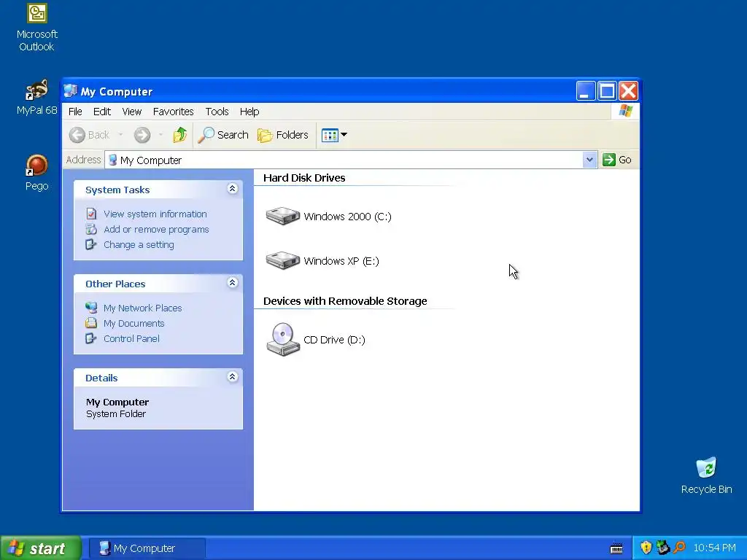Screen dimensions: 747x560
Task: Open the File menu
Action: tap(75, 112)
